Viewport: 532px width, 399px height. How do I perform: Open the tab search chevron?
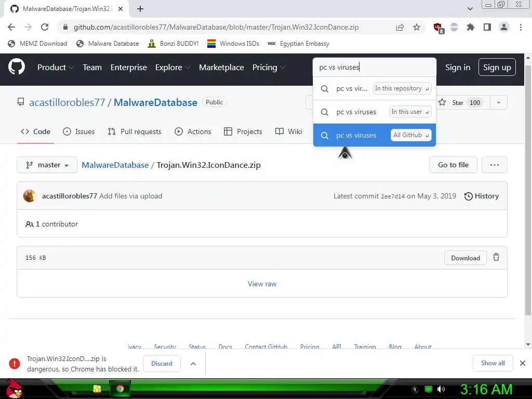[x=470, y=9]
